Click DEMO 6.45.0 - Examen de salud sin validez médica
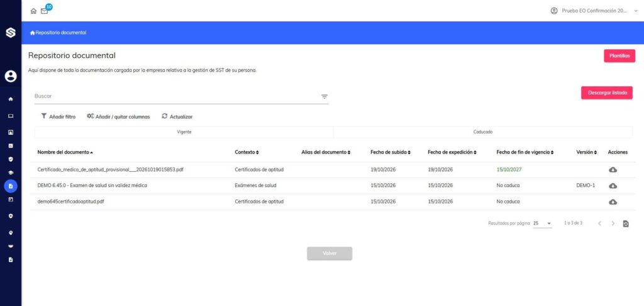 click(x=92, y=186)
